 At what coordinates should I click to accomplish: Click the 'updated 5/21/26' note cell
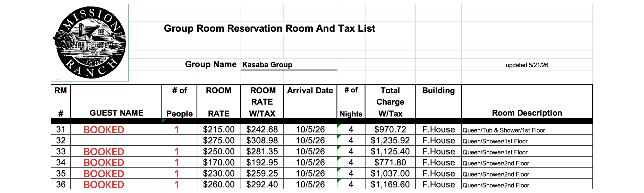(527, 65)
